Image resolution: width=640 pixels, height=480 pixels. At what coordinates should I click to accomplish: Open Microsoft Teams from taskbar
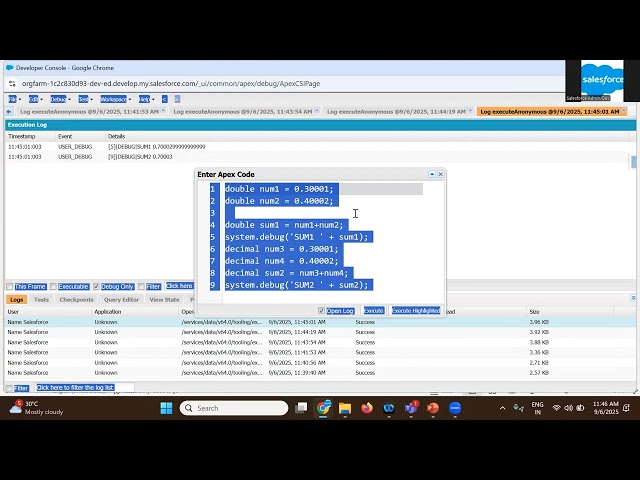pos(411,408)
